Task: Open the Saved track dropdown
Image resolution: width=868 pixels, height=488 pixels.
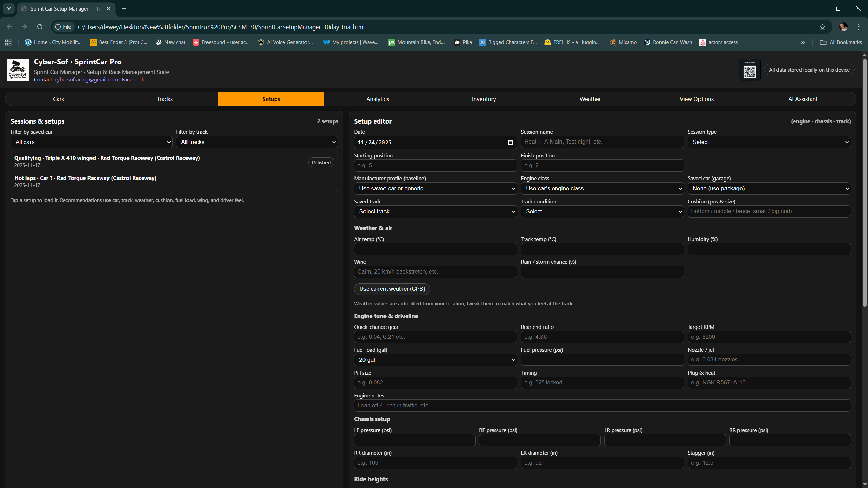Action: point(435,211)
